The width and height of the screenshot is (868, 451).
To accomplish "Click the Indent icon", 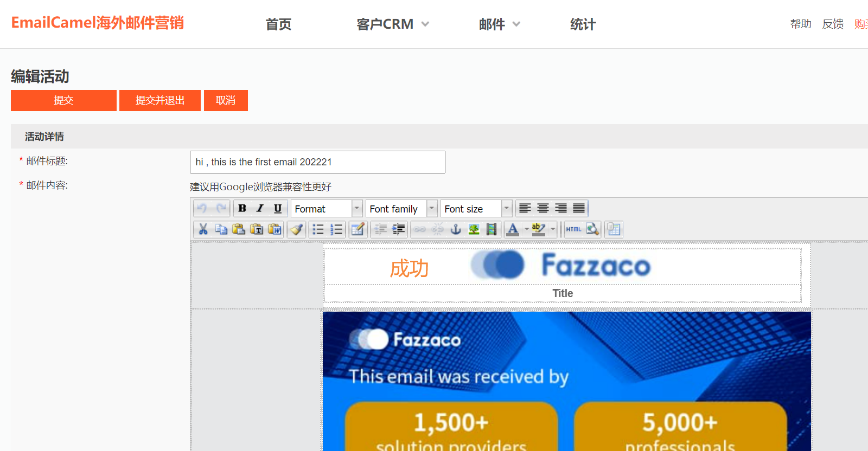I will 398,229.
